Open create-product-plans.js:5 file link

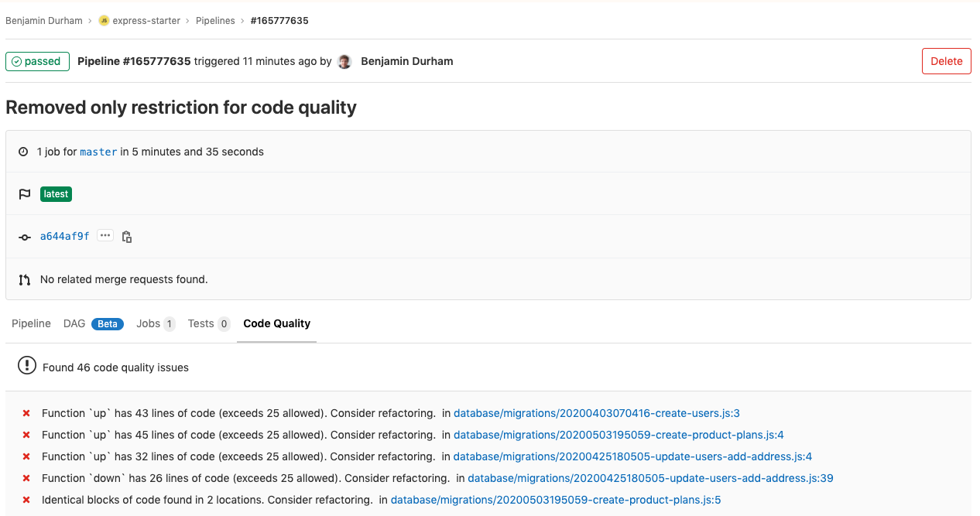click(x=556, y=500)
